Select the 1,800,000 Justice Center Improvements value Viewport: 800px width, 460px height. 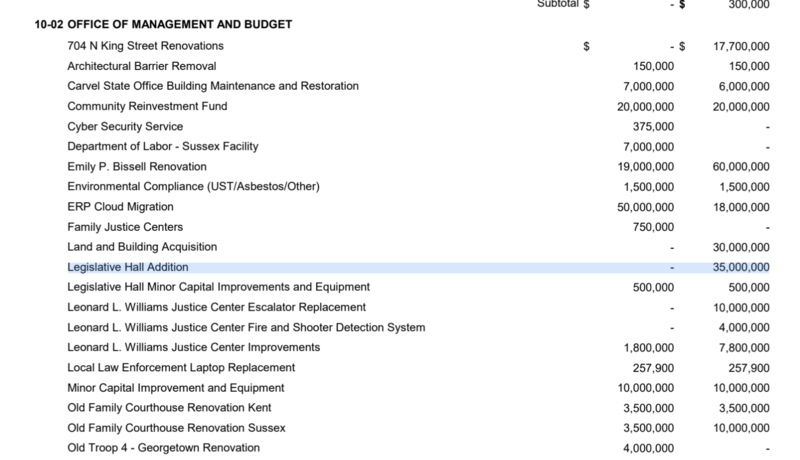[648, 348]
